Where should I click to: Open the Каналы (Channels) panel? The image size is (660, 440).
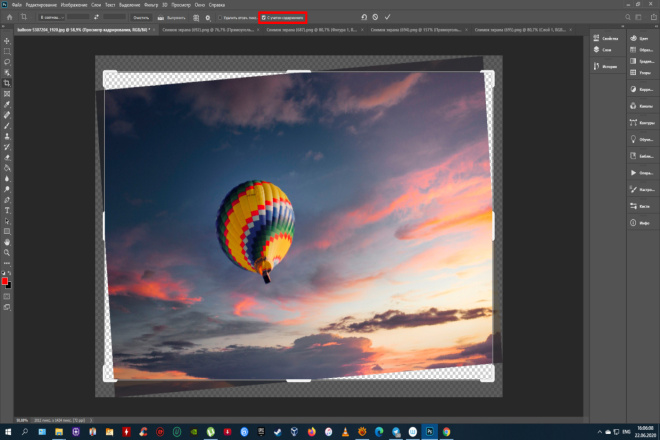click(641, 106)
